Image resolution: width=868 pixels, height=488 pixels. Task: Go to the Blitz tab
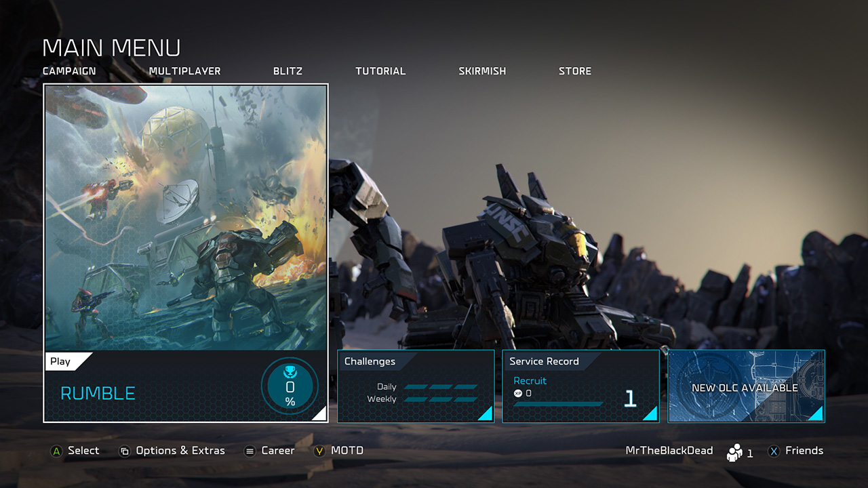coord(288,71)
